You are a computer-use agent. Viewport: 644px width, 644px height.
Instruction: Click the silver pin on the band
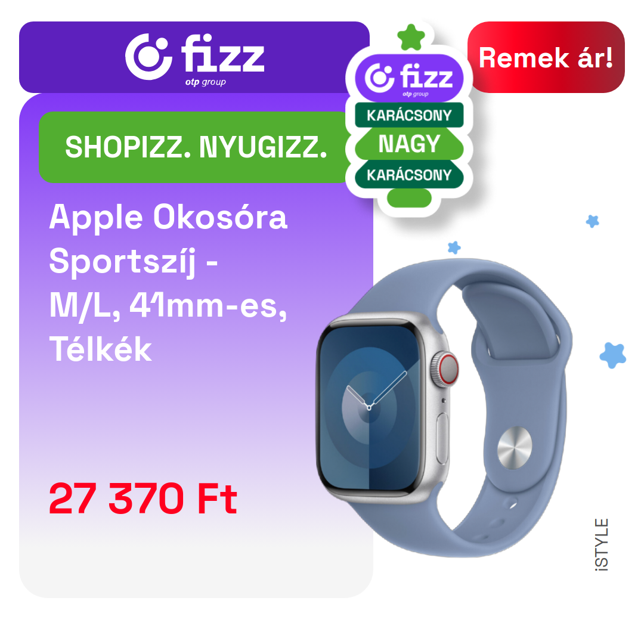pos(514,448)
